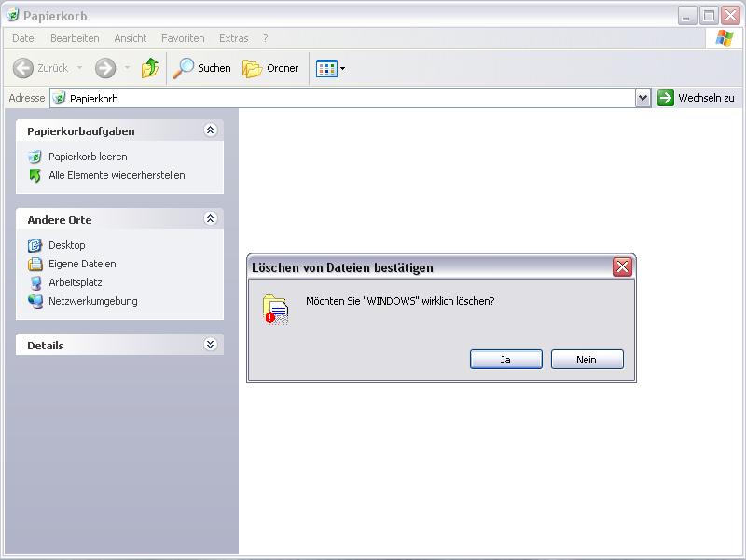746x560 pixels.
Task: Open the Ansichten view mode dropdown
Action: (x=330, y=68)
